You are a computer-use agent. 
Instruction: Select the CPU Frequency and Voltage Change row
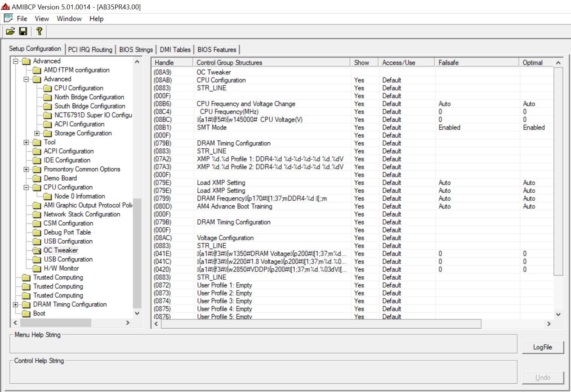coord(352,104)
